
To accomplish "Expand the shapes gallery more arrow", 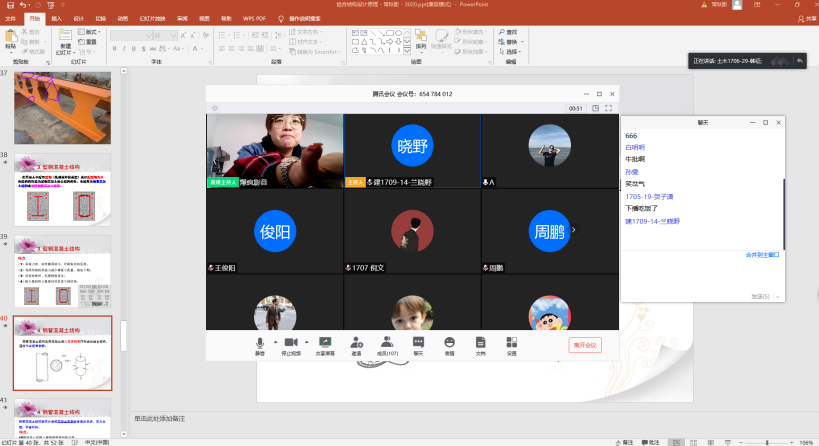I will [x=407, y=51].
